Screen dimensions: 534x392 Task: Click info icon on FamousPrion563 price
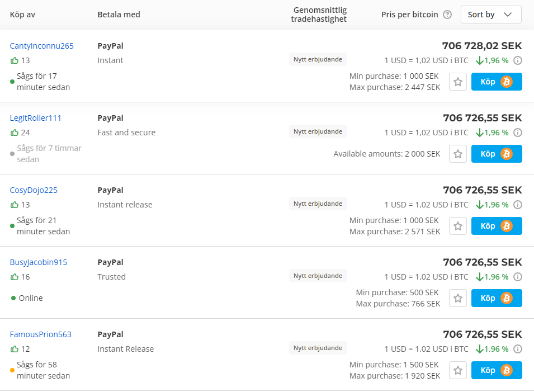pos(518,349)
